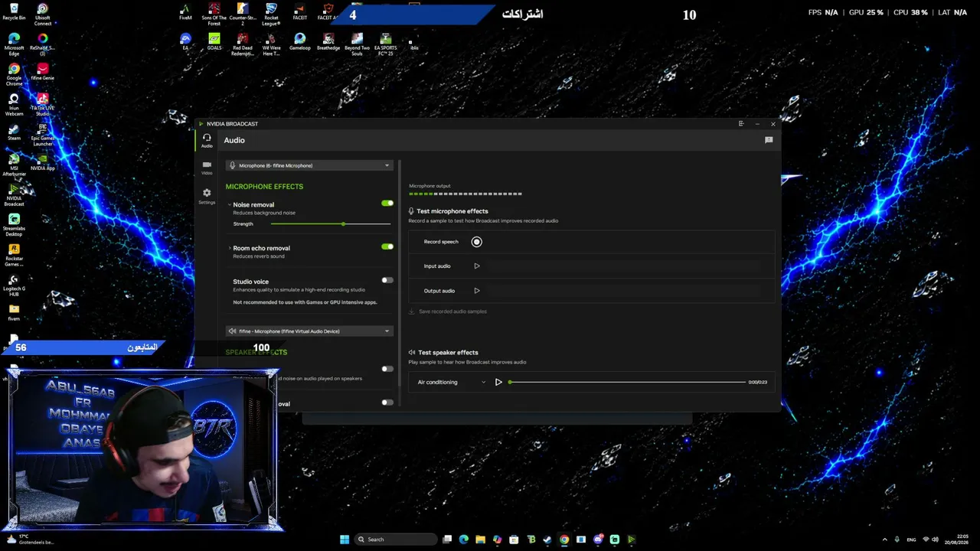Enable the Studio voice toggle

387,280
